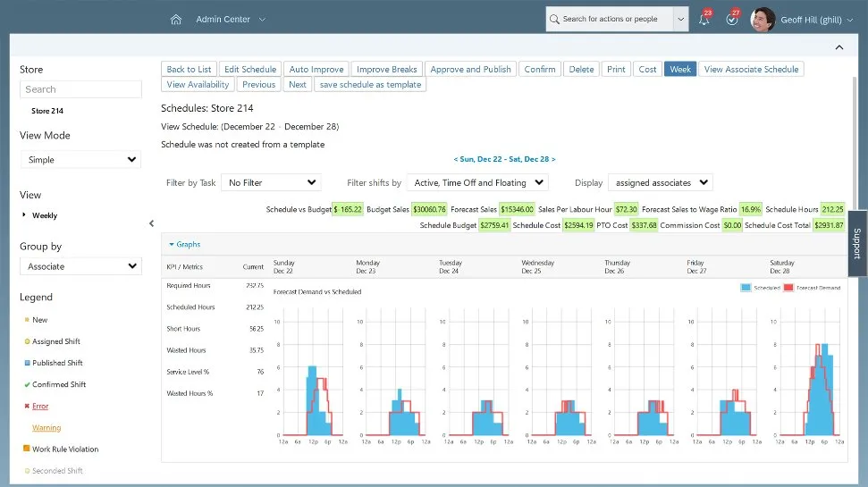This screenshot has width=868, height=487.
Task: Click the Auto Improve button
Action: tap(316, 69)
